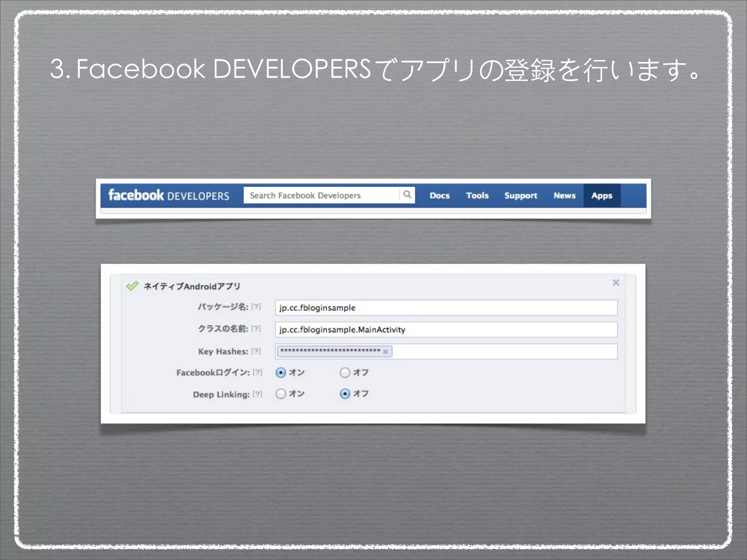Click the search magnifier icon
This screenshot has width=747, height=560.
coord(407,195)
